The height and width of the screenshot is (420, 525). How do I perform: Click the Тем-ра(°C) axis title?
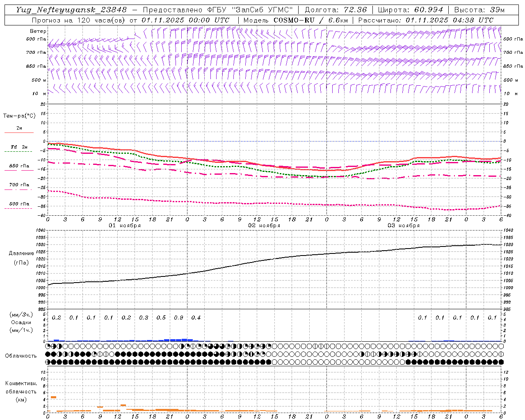pyautogui.click(x=19, y=116)
